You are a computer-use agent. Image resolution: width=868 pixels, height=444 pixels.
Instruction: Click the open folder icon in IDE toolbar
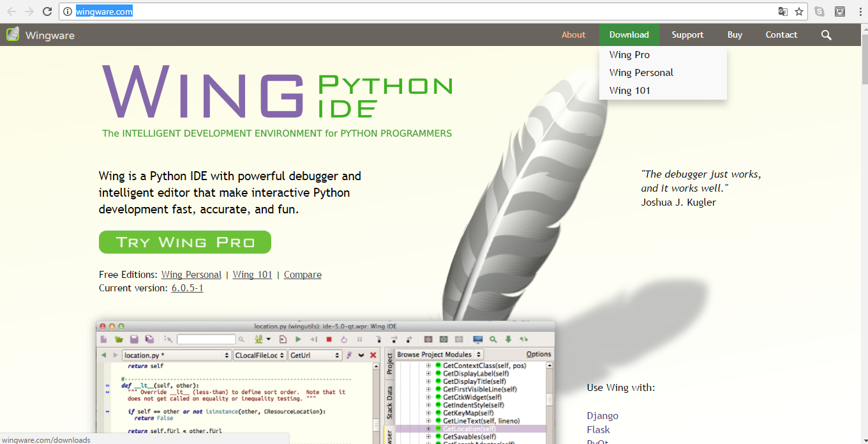(119, 339)
